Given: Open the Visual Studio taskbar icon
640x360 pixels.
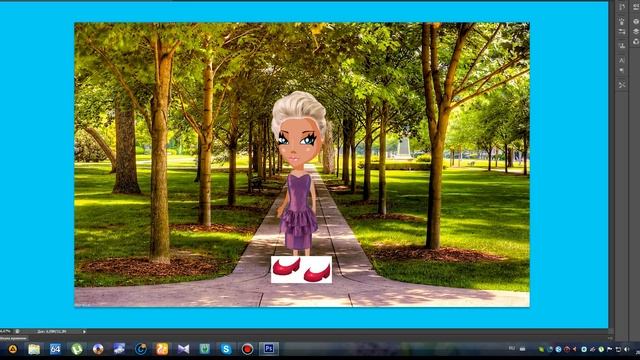Looking at the screenshot, I should 183,349.
